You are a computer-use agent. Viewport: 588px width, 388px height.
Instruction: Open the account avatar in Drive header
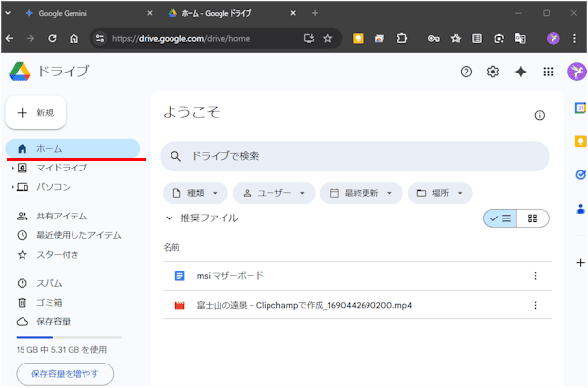pyautogui.click(x=577, y=72)
